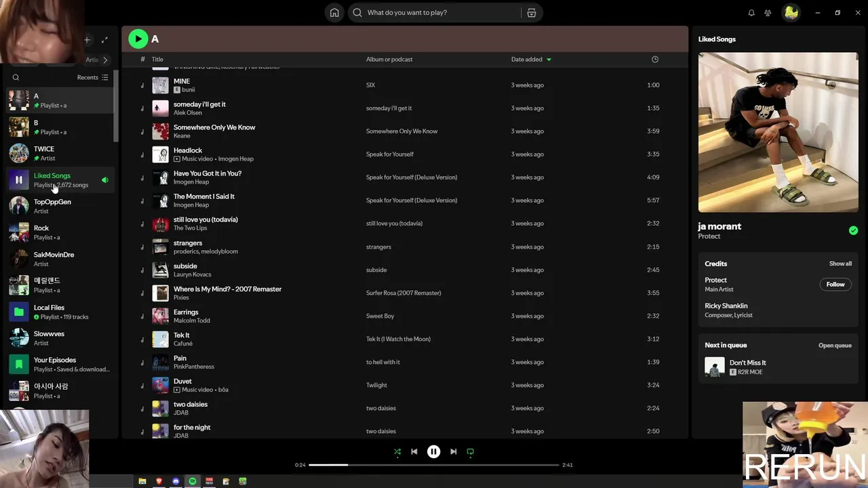Image resolution: width=868 pixels, height=488 pixels.
Task: Select the track MINE
Action: tap(182, 81)
